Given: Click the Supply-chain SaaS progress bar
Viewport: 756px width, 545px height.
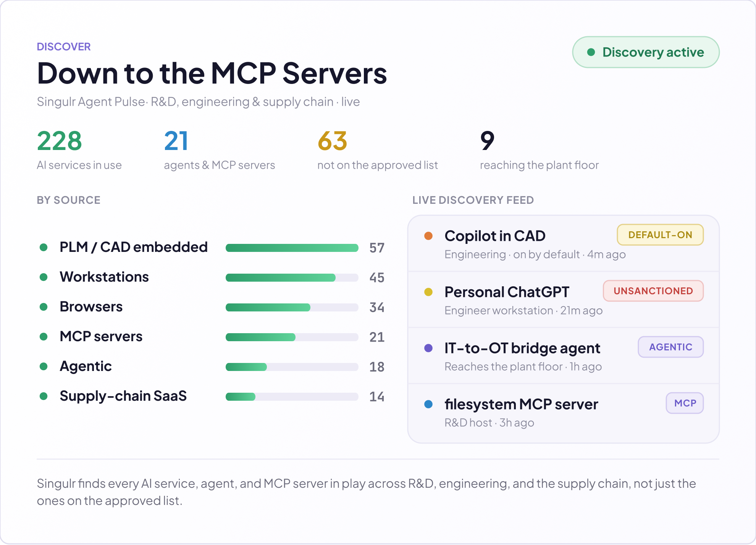Looking at the screenshot, I should point(292,397).
